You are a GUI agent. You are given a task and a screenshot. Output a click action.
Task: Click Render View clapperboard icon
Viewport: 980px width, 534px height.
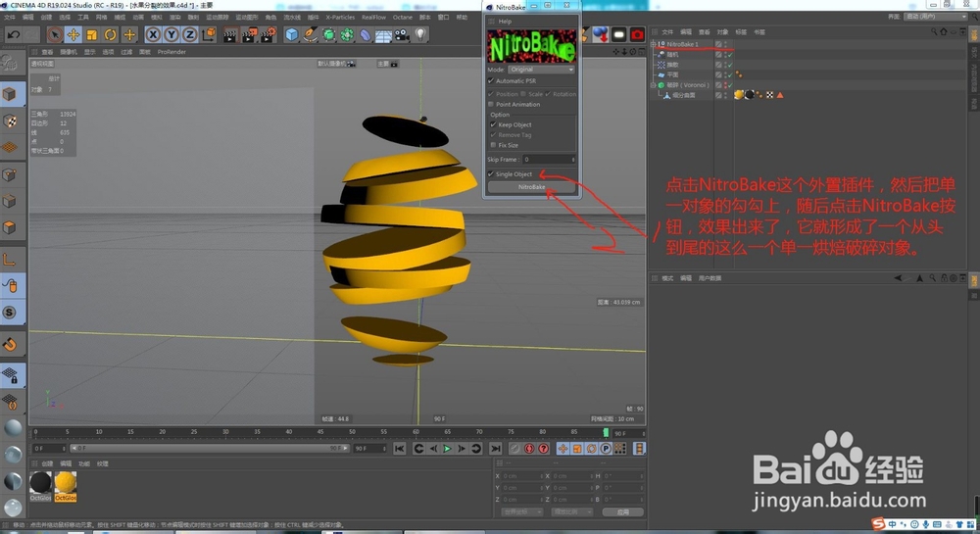point(230,35)
